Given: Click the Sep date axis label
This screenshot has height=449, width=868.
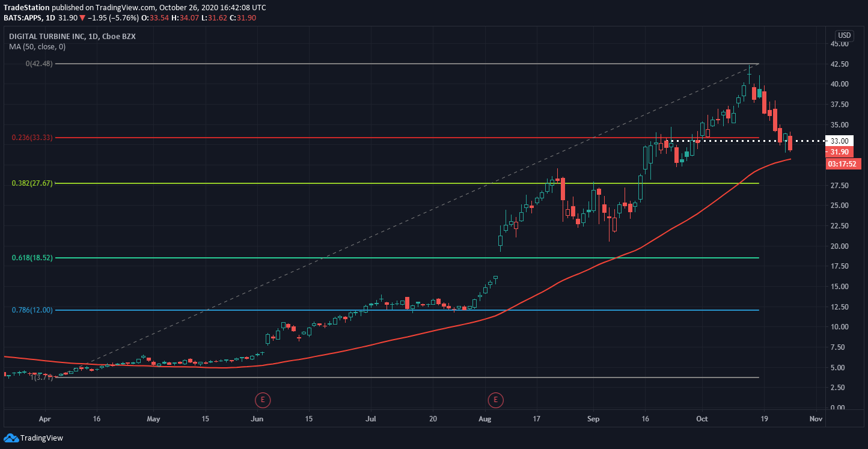Looking at the screenshot, I should [594, 418].
